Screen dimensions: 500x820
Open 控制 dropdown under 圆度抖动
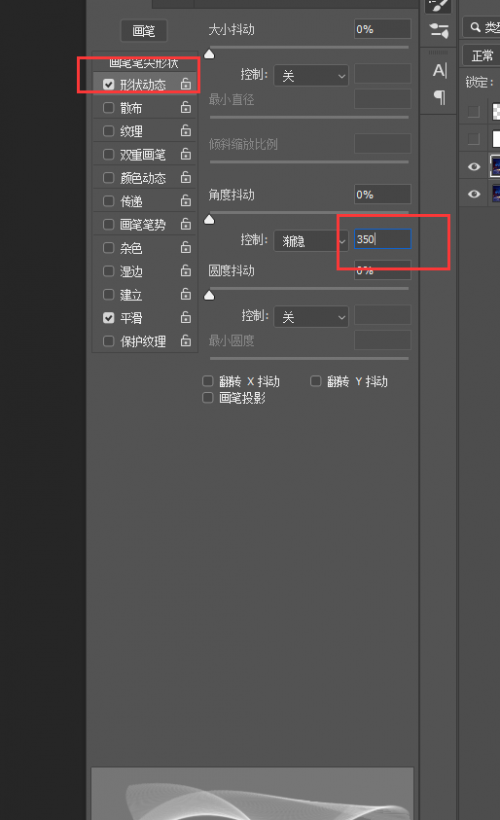click(311, 316)
